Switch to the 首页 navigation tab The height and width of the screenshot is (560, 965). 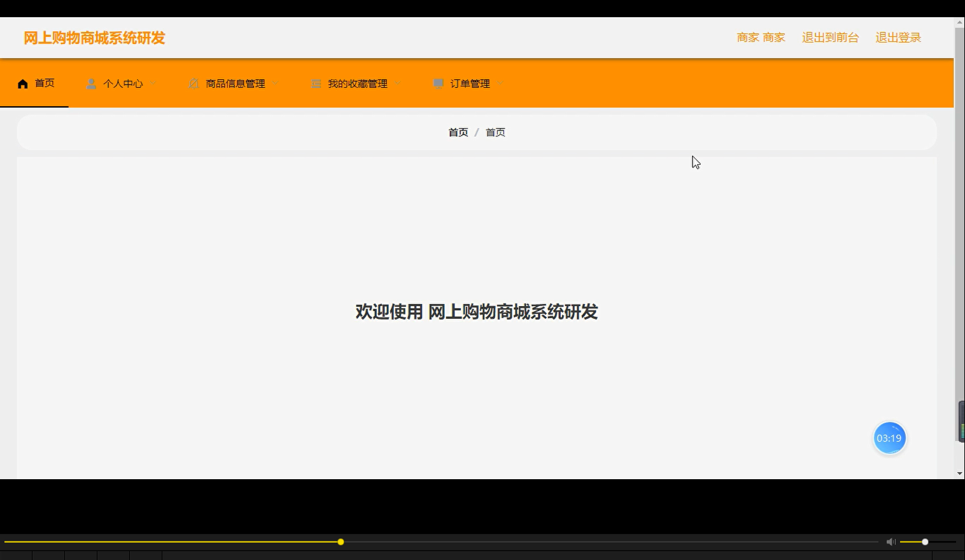pyautogui.click(x=44, y=83)
